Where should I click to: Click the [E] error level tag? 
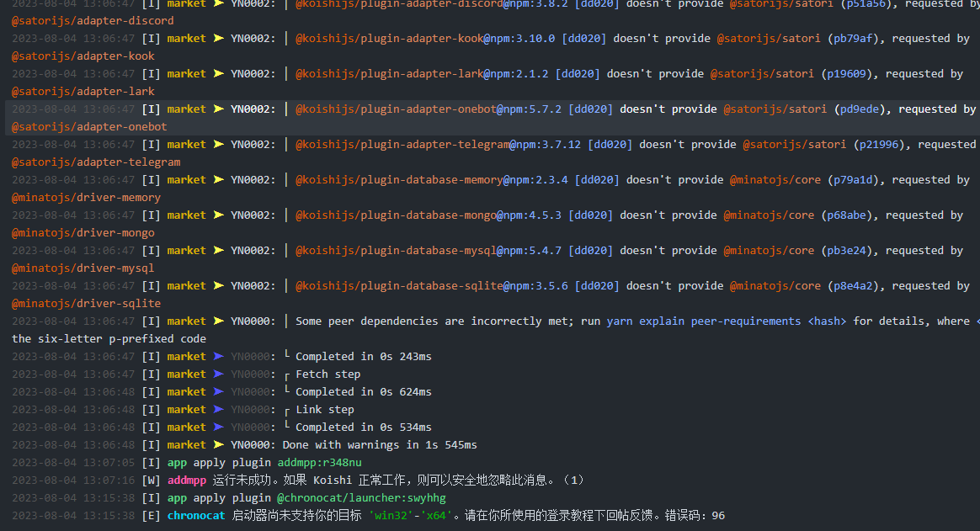click(x=151, y=515)
